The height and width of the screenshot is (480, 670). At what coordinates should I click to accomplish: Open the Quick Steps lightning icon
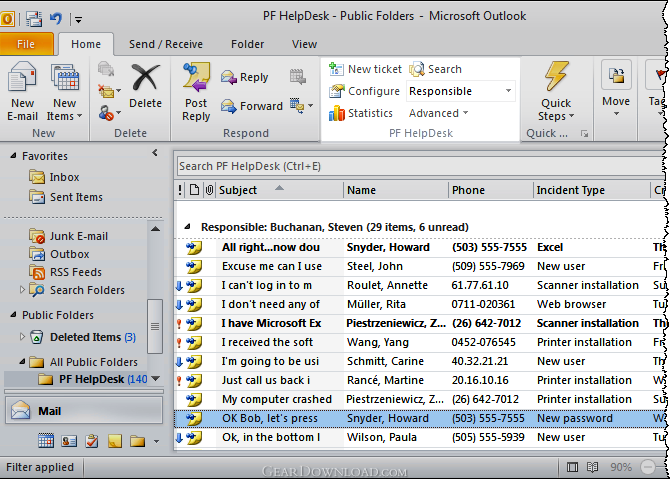[x=556, y=76]
